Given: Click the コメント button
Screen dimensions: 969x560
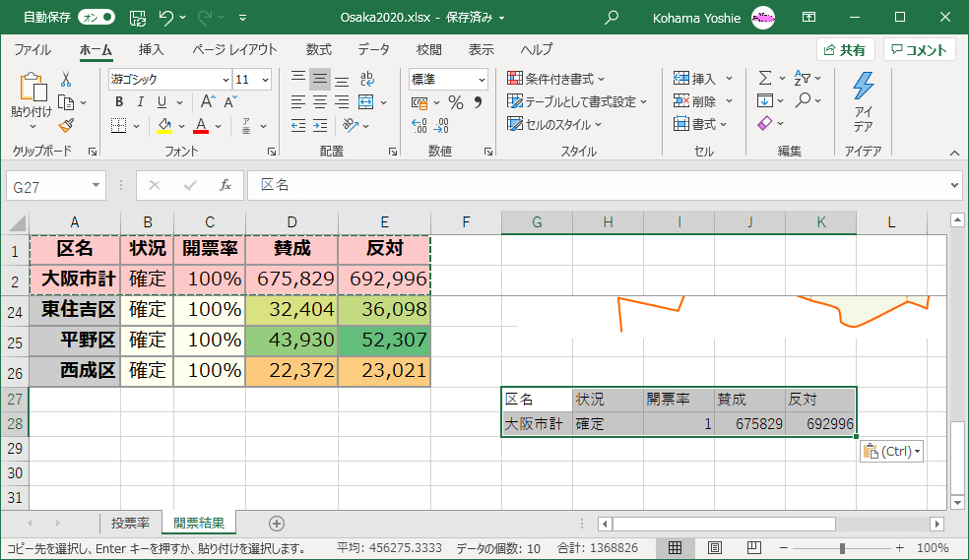Looking at the screenshot, I should (920, 50).
